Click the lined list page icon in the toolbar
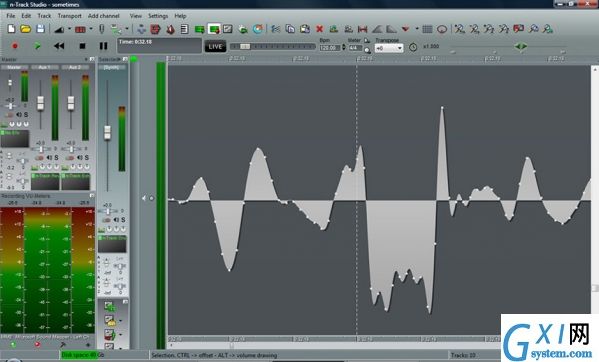This screenshot has height=362, width=599. point(185,29)
